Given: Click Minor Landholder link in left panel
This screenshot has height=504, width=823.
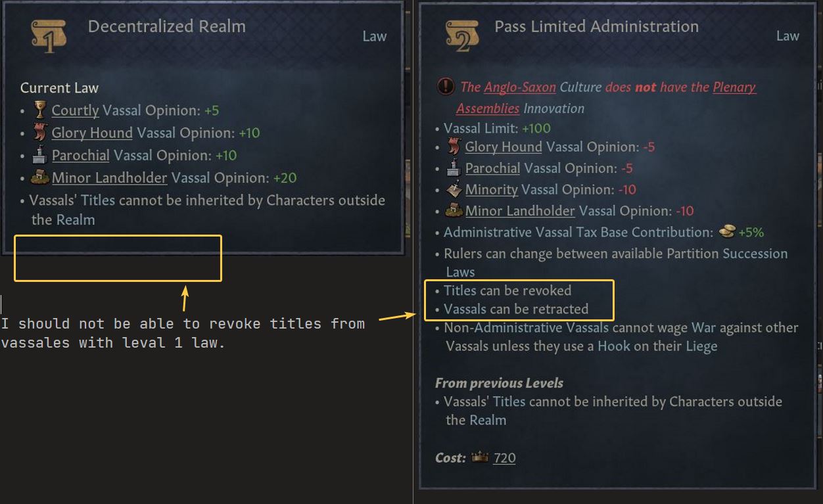Looking at the screenshot, I should tap(110, 177).
